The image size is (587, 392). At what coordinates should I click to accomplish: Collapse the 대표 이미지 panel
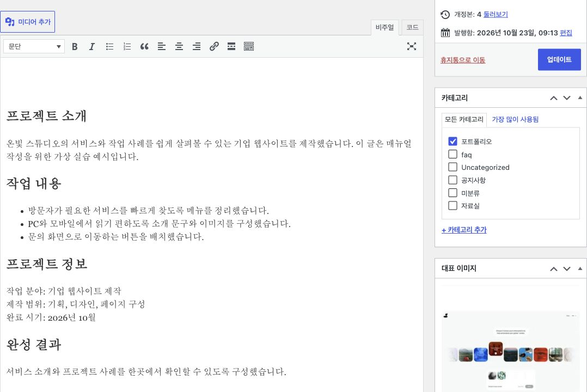pyautogui.click(x=580, y=269)
